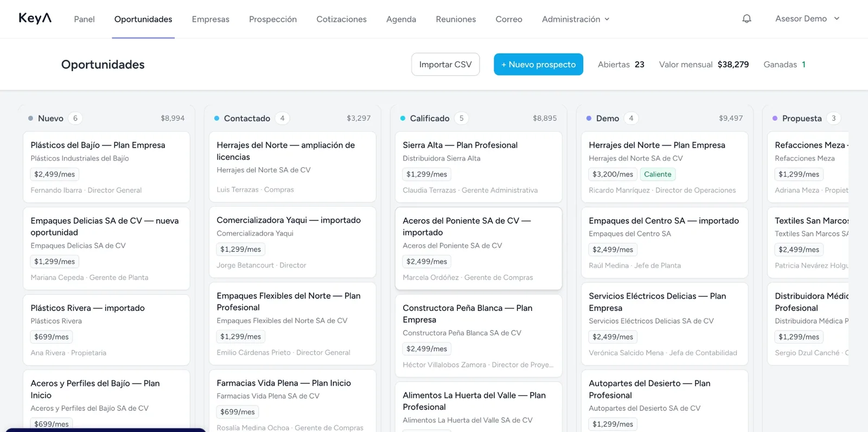This screenshot has width=868, height=432.
Task: Click the Nuevo column total $8,994
Action: click(173, 118)
